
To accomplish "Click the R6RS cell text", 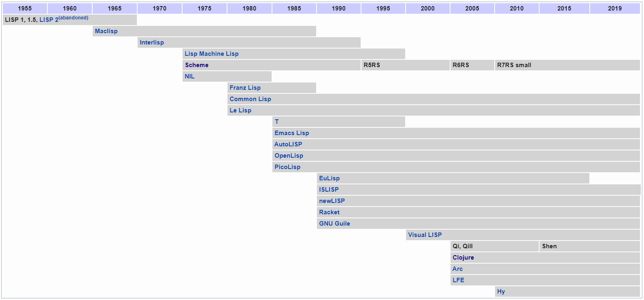I will (x=461, y=65).
